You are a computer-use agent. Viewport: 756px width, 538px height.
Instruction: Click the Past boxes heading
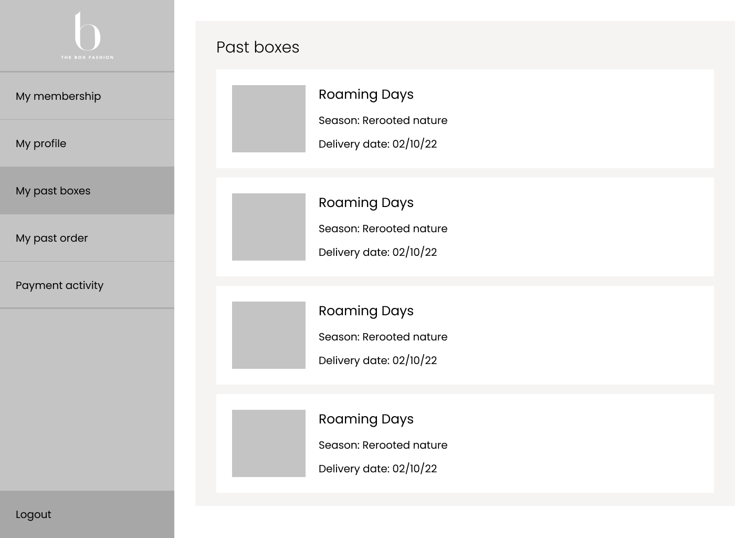coord(258,47)
